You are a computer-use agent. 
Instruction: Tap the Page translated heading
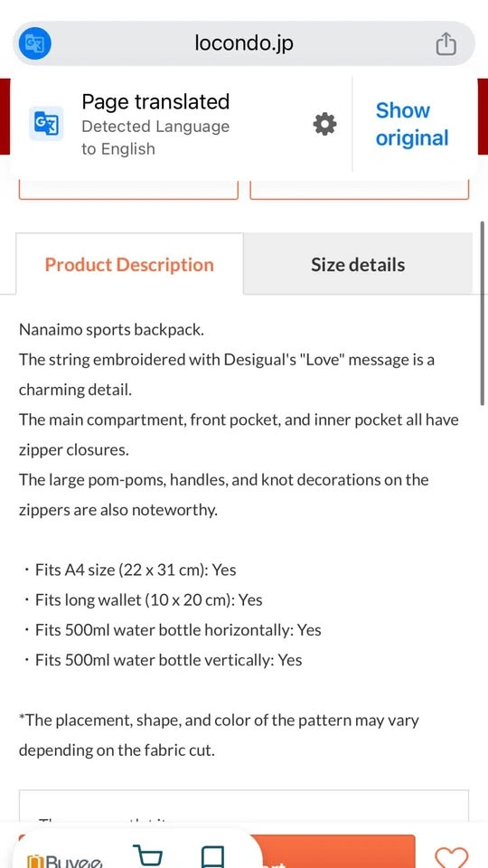point(155,101)
